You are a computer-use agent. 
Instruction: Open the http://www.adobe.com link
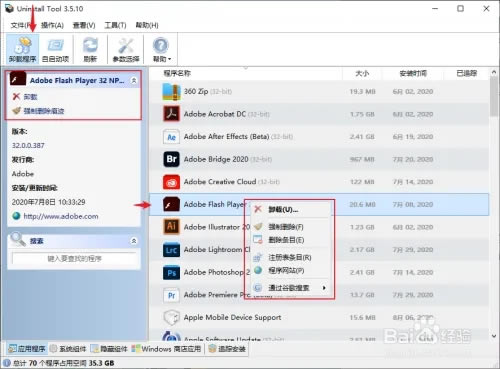click(x=61, y=216)
